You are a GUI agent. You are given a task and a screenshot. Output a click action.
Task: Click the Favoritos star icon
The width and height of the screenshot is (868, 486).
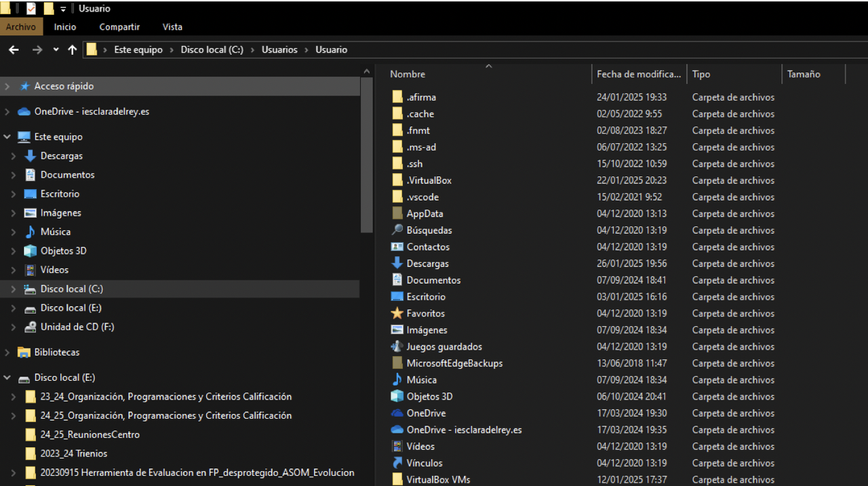397,313
